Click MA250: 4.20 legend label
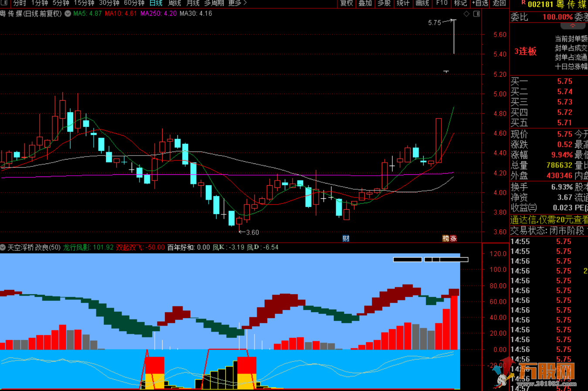 point(159,14)
